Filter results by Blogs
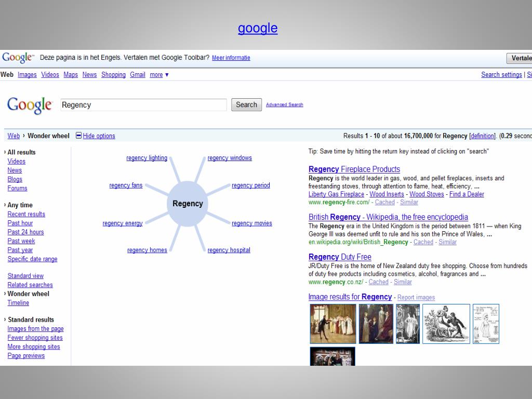 point(15,179)
